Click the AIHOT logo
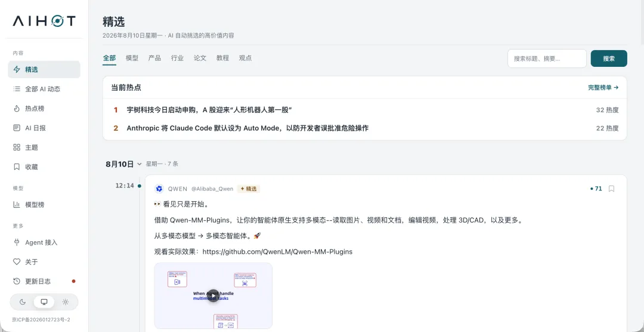This screenshot has width=644, height=332. tap(44, 21)
